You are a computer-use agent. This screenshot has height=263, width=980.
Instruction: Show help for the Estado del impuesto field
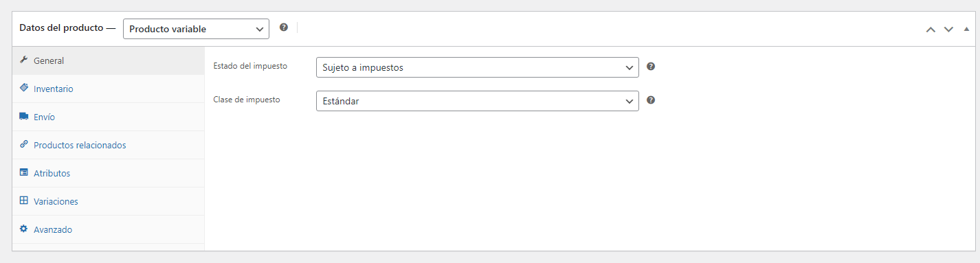click(651, 67)
